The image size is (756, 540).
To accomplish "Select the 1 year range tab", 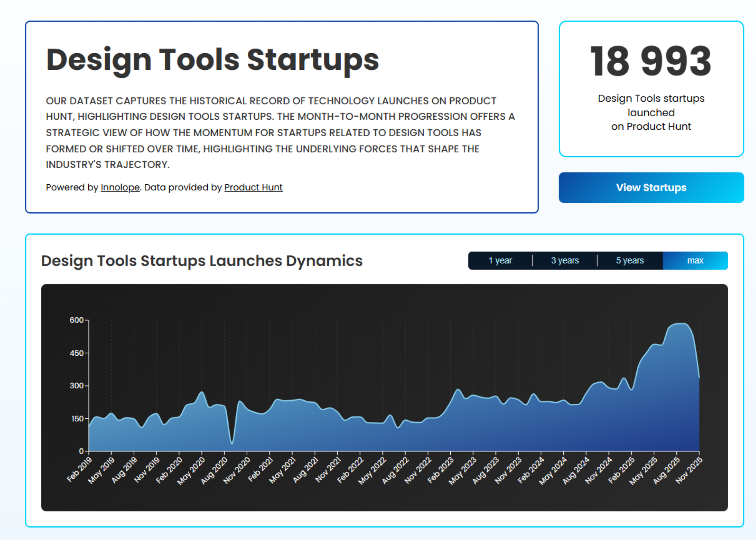I will pos(500,261).
